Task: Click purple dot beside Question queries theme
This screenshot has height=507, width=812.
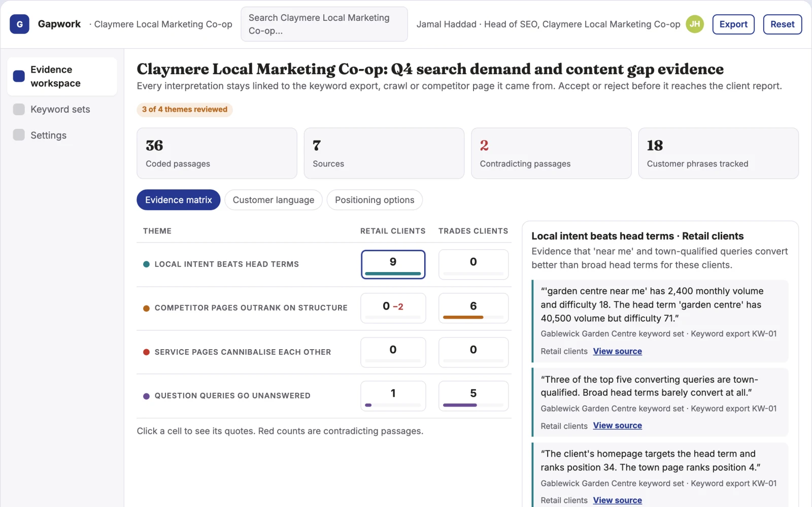Action: tap(146, 396)
